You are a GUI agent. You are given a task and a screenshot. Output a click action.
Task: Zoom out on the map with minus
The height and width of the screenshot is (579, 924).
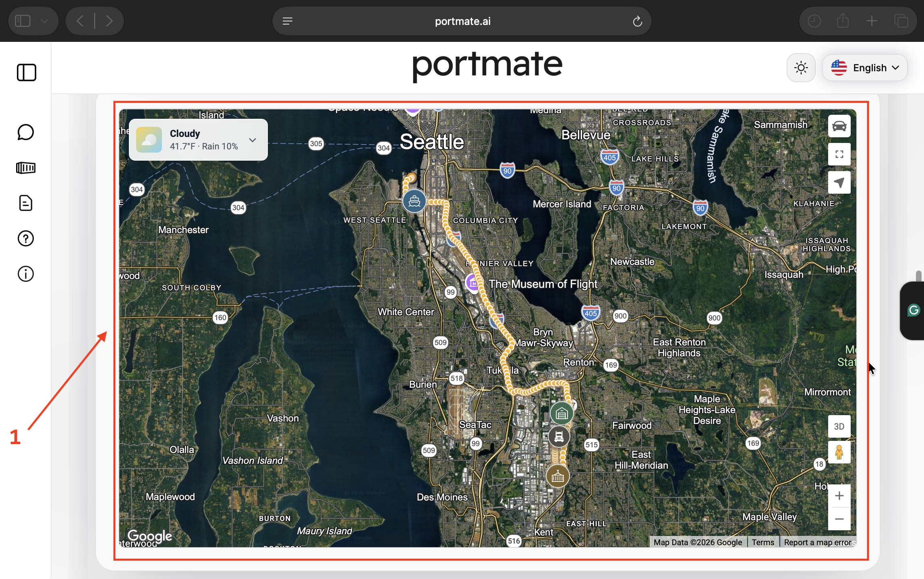839,519
